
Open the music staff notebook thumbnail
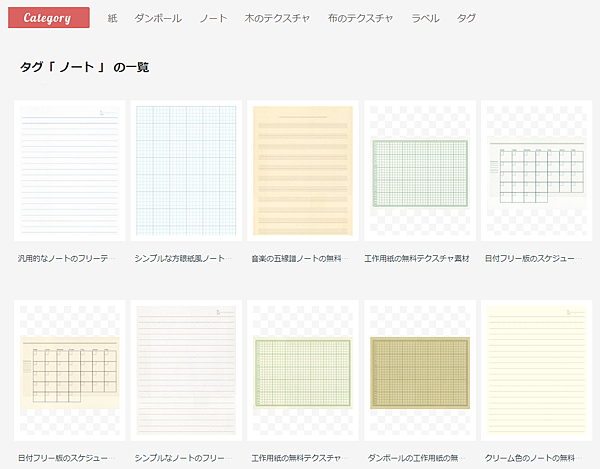pos(303,171)
